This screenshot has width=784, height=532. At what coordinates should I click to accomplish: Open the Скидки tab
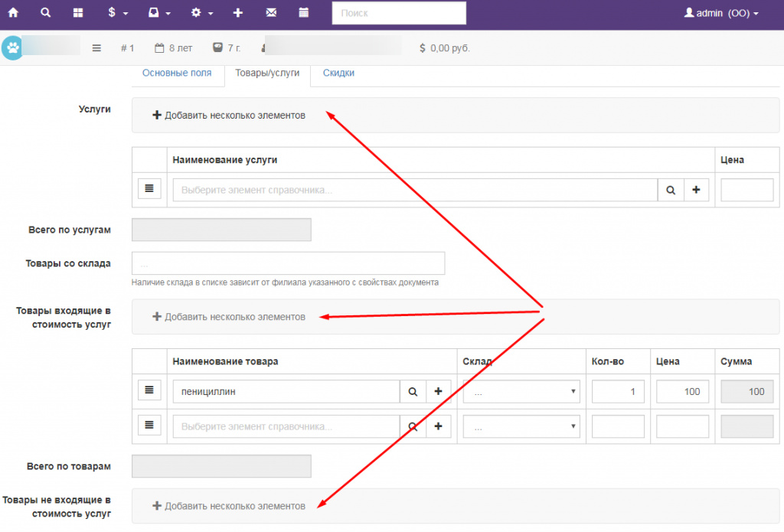pos(338,73)
